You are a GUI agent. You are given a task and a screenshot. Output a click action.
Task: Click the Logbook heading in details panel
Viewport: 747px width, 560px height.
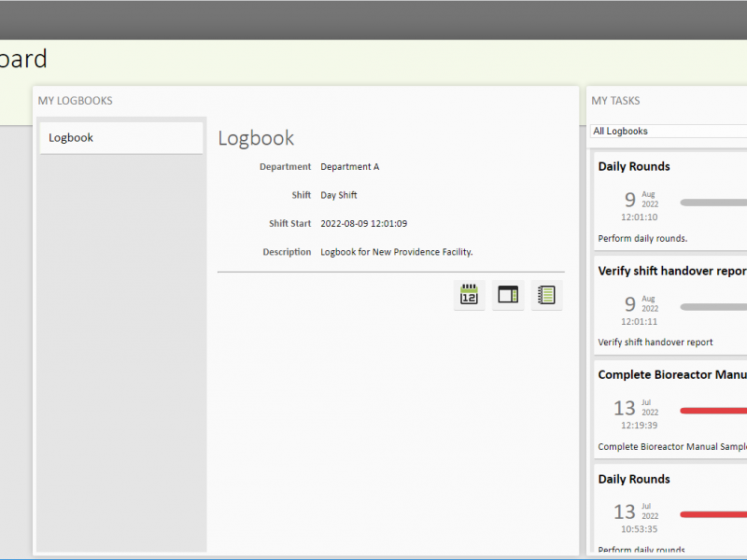pyautogui.click(x=256, y=138)
